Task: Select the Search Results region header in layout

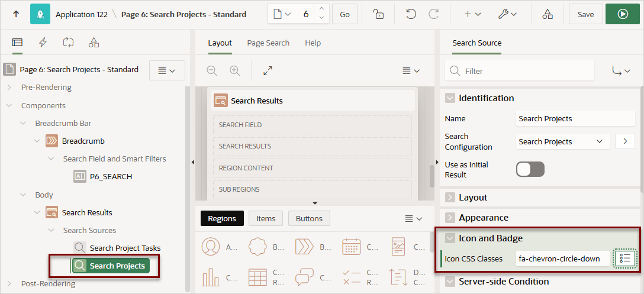Action: click(x=313, y=101)
